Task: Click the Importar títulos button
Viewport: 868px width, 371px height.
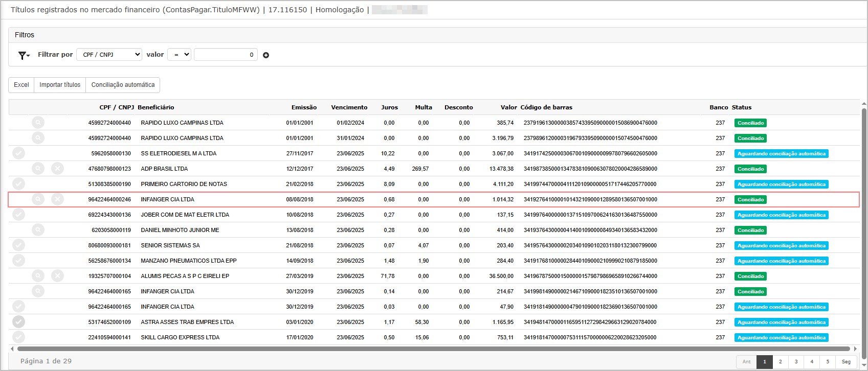Action: tap(60, 85)
